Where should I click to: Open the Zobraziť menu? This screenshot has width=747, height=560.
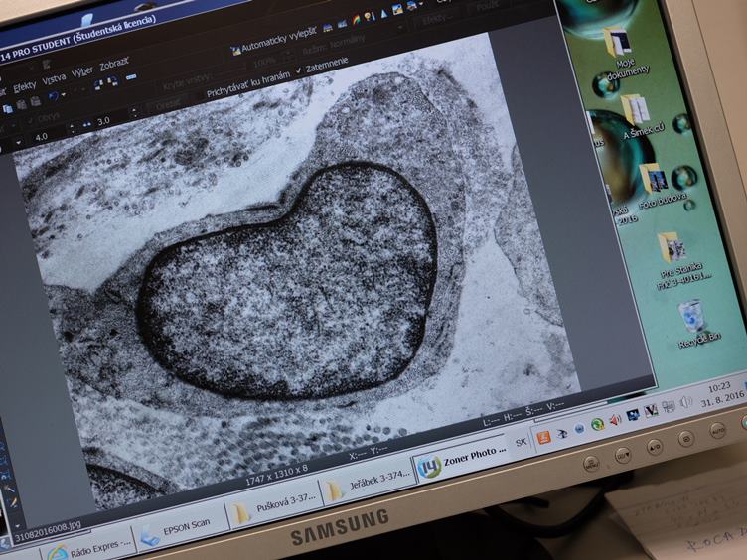tap(114, 64)
